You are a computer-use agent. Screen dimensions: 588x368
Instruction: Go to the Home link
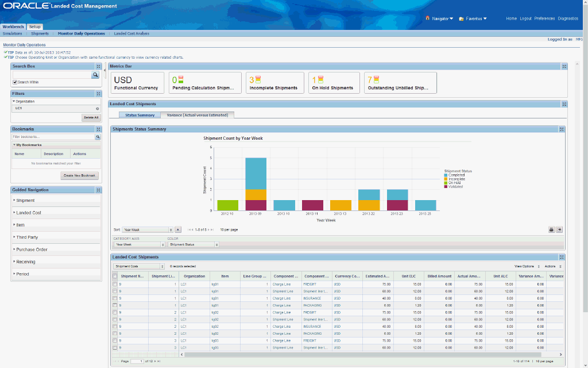[x=511, y=18]
